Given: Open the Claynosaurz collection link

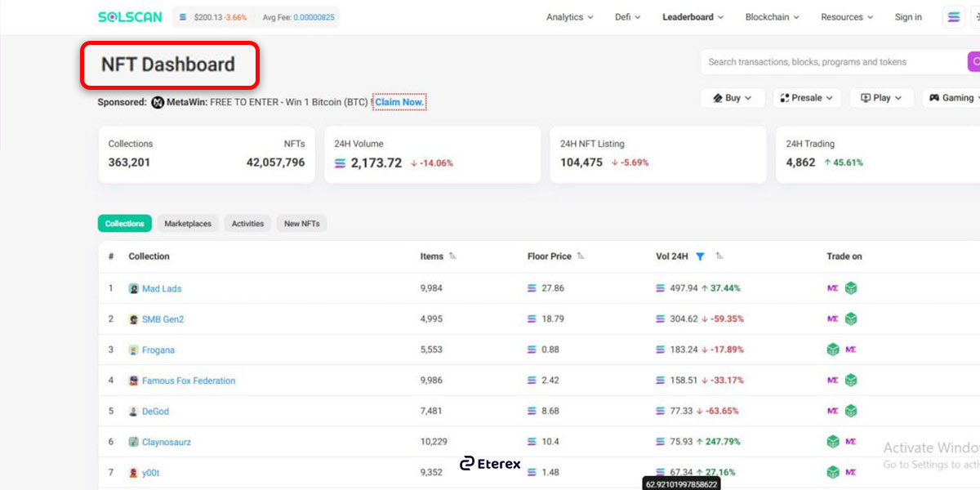Looking at the screenshot, I should 167,442.
